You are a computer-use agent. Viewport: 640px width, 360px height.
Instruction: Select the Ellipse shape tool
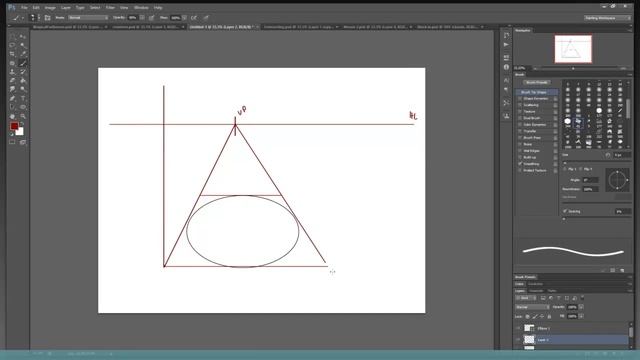pos(23,107)
